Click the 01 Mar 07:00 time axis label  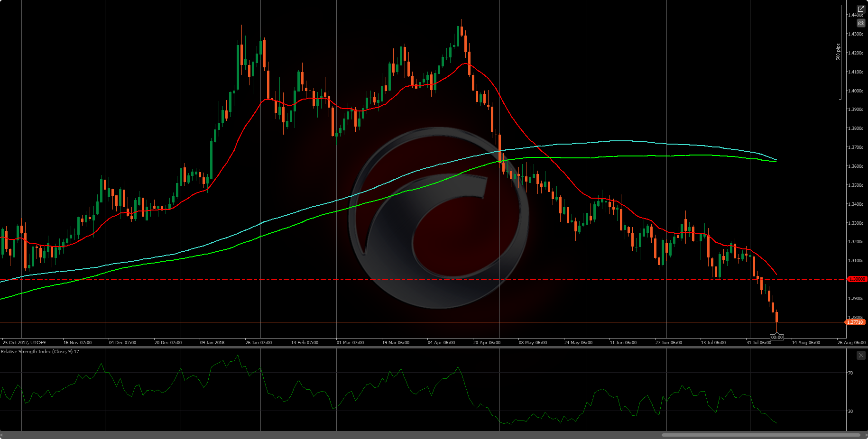click(x=350, y=342)
